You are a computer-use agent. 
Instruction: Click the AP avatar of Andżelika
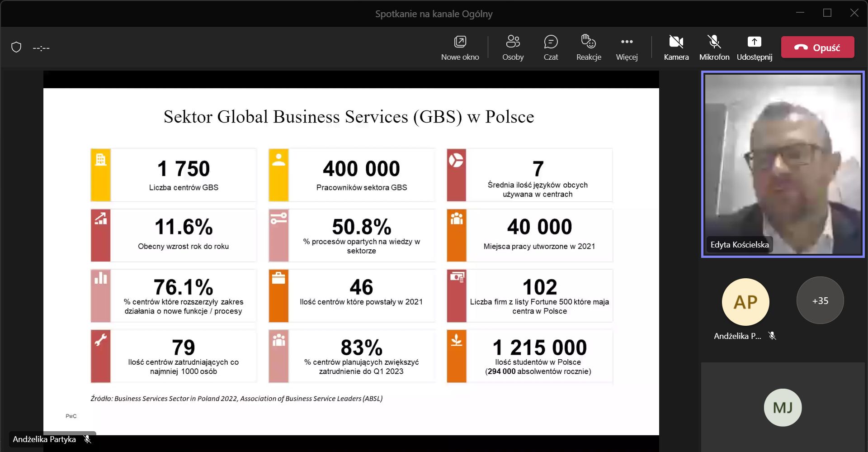click(x=745, y=302)
